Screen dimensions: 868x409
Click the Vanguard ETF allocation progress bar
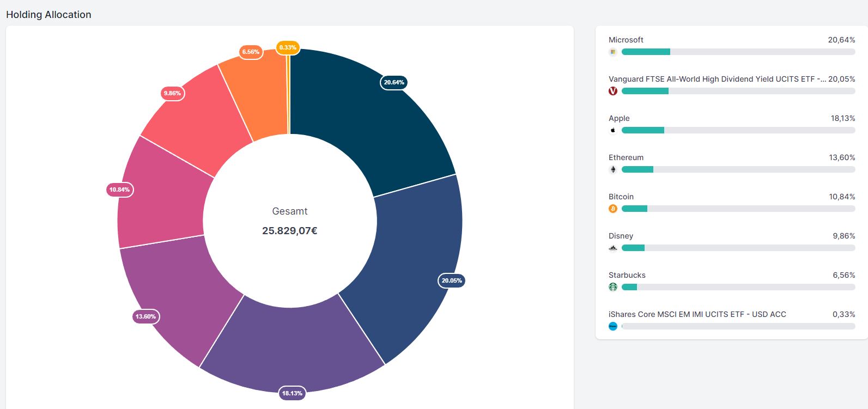[x=738, y=91]
